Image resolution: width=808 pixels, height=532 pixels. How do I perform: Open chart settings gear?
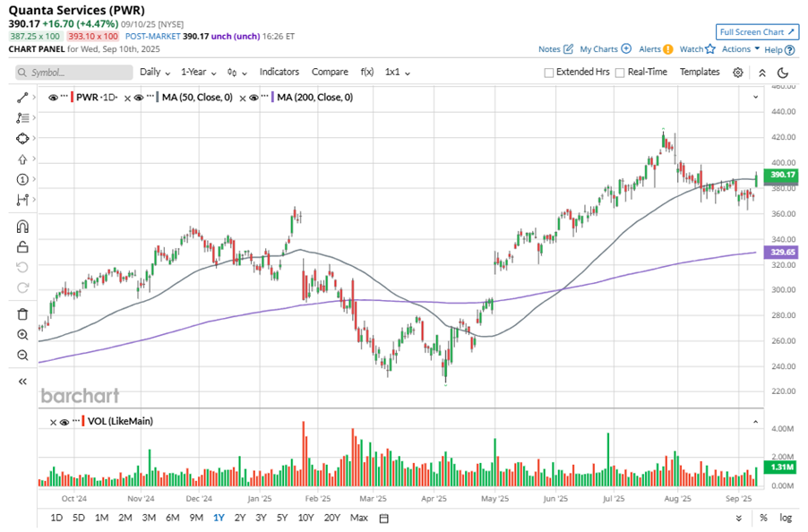pyautogui.click(x=738, y=73)
